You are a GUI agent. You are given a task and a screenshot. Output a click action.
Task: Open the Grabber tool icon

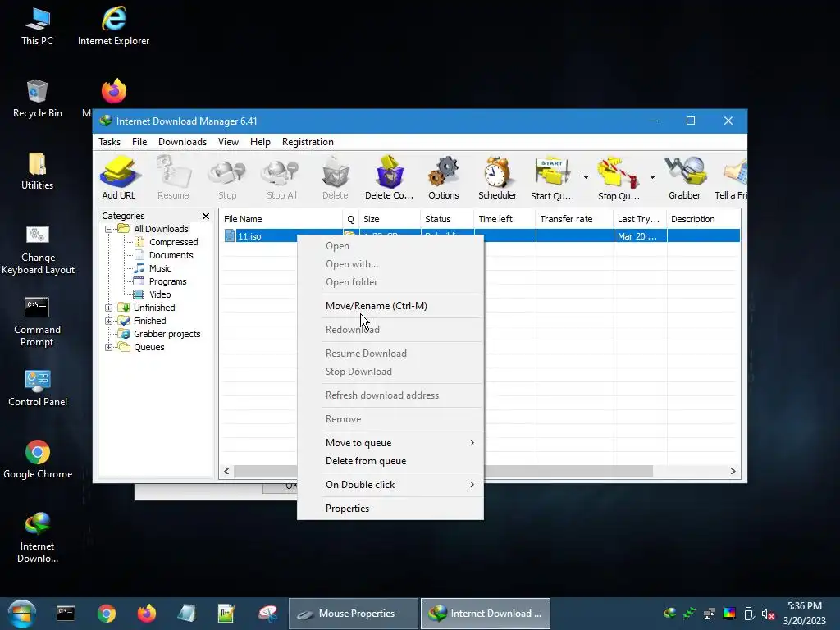(x=685, y=177)
